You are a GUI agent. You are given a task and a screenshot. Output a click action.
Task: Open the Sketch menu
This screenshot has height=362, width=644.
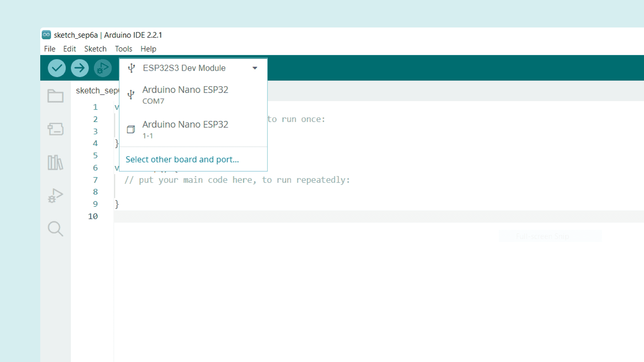coord(95,49)
